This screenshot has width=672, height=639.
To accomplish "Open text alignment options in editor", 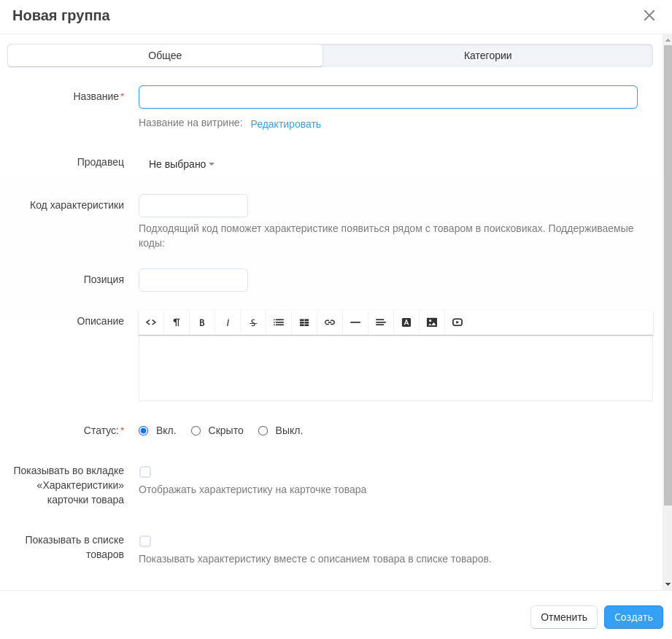I will [x=381, y=322].
